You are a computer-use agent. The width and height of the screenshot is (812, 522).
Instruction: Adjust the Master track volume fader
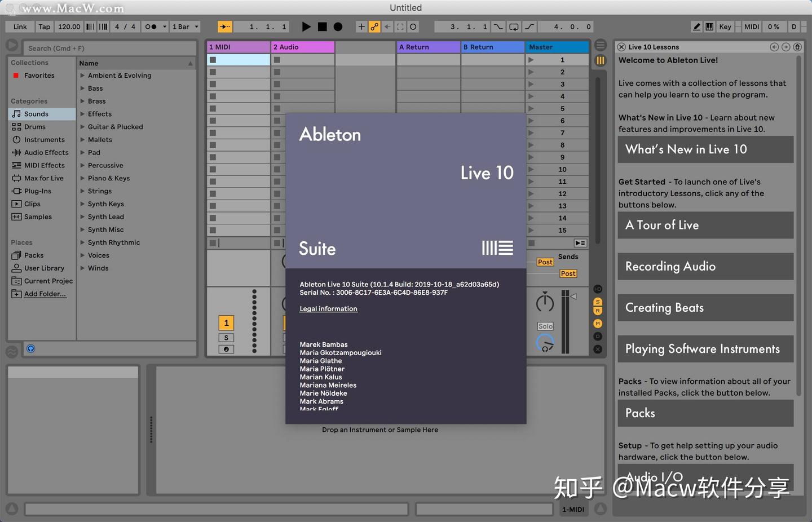tap(573, 297)
